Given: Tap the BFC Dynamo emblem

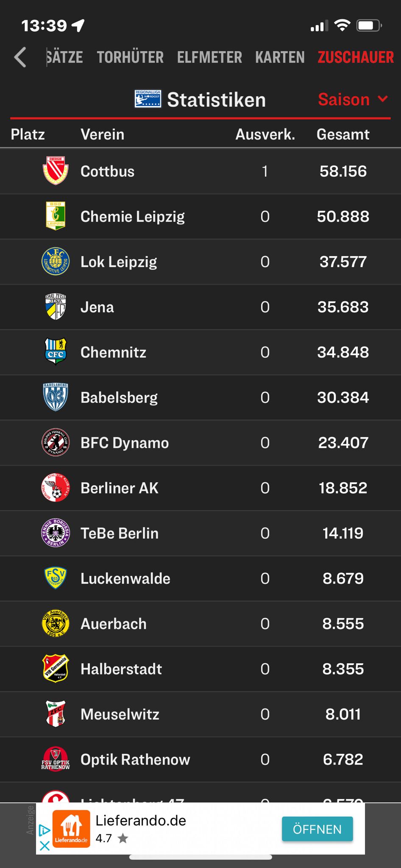Looking at the screenshot, I should 56,442.
